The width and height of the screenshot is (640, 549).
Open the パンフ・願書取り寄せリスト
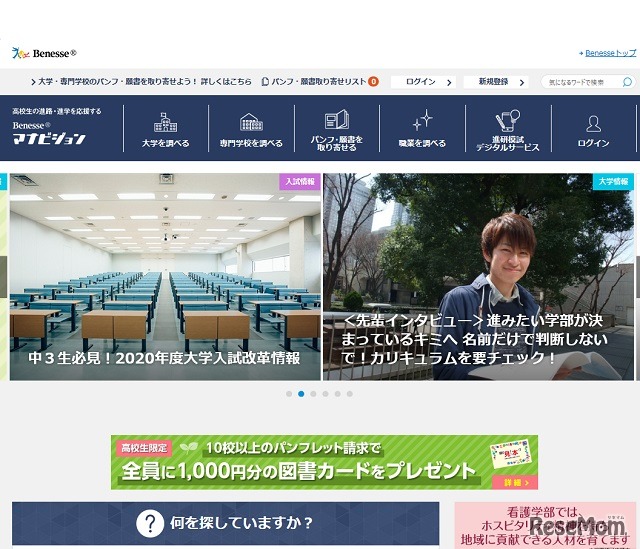click(x=319, y=82)
